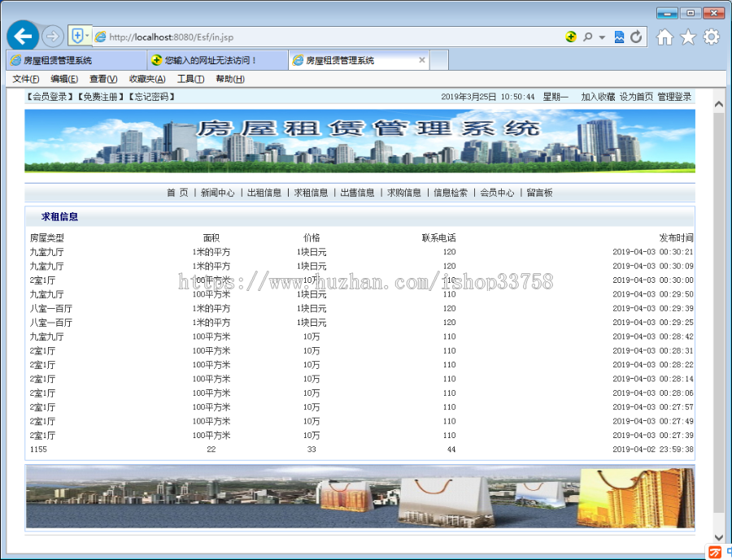
Task: Click the Forward navigation arrow
Action: tap(50, 36)
